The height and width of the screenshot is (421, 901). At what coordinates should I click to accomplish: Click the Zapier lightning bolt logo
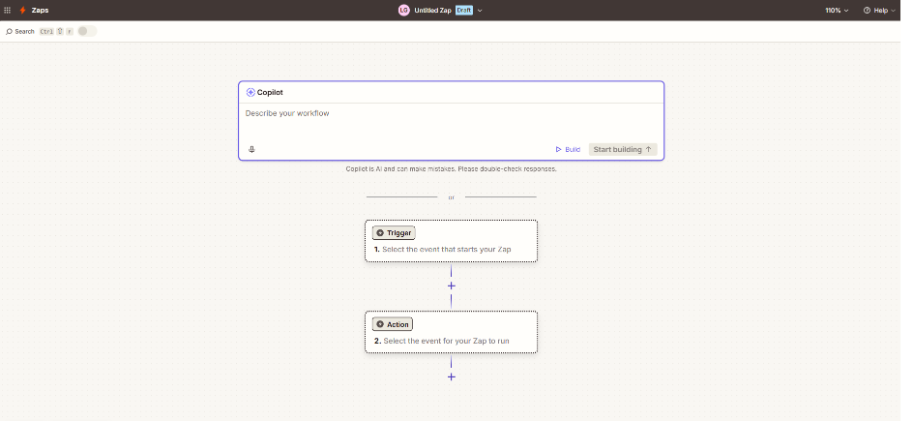click(x=23, y=10)
